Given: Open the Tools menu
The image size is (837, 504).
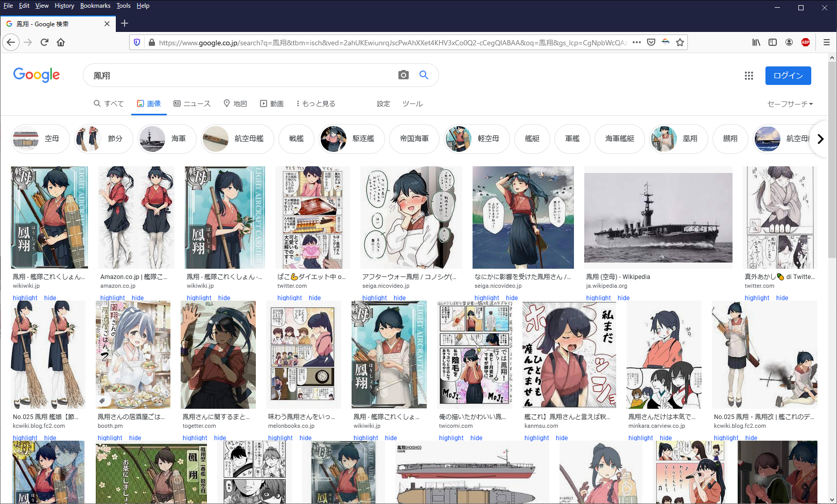Looking at the screenshot, I should tap(124, 6).
